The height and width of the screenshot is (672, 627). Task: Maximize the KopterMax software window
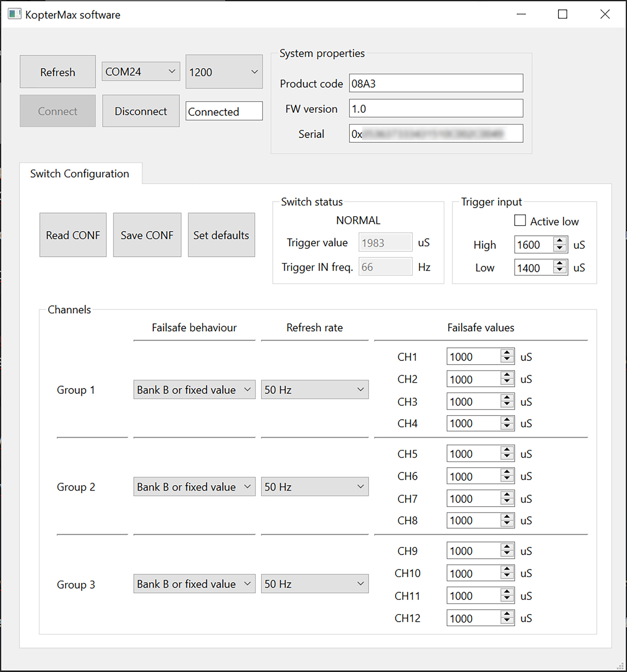[x=563, y=14]
